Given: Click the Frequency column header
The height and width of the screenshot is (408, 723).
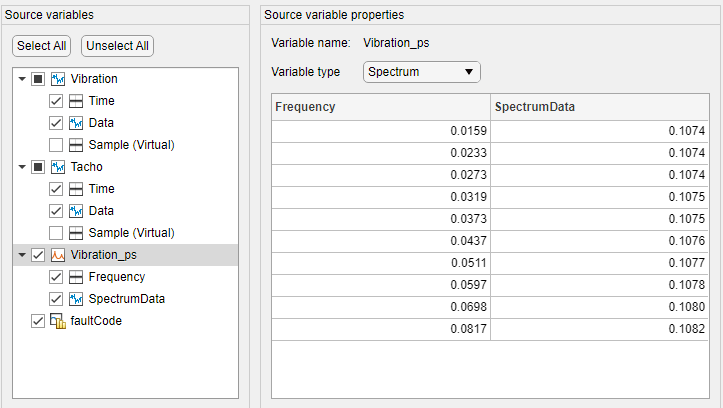Looking at the screenshot, I should (x=381, y=107).
